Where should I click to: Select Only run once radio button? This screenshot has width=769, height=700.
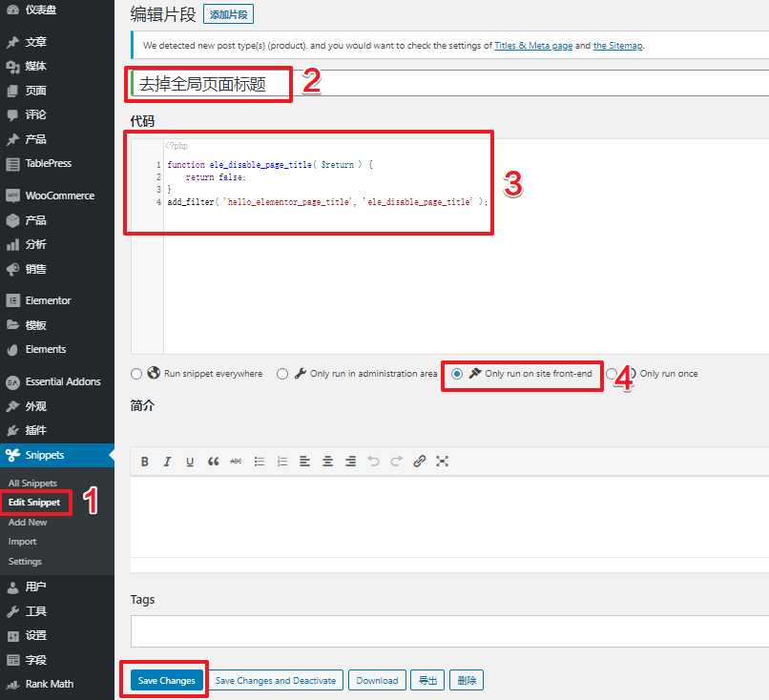click(x=611, y=374)
